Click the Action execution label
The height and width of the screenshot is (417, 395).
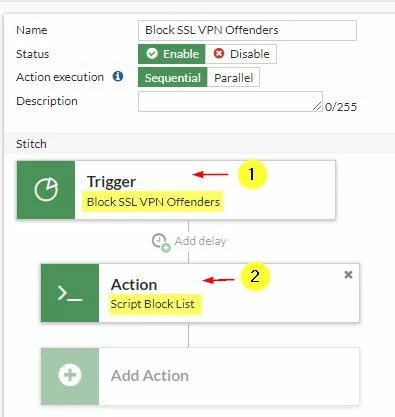pyautogui.click(x=60, y=77)
